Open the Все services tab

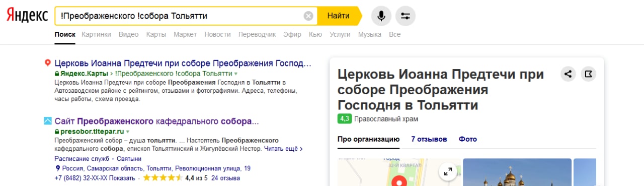(395, 34)
